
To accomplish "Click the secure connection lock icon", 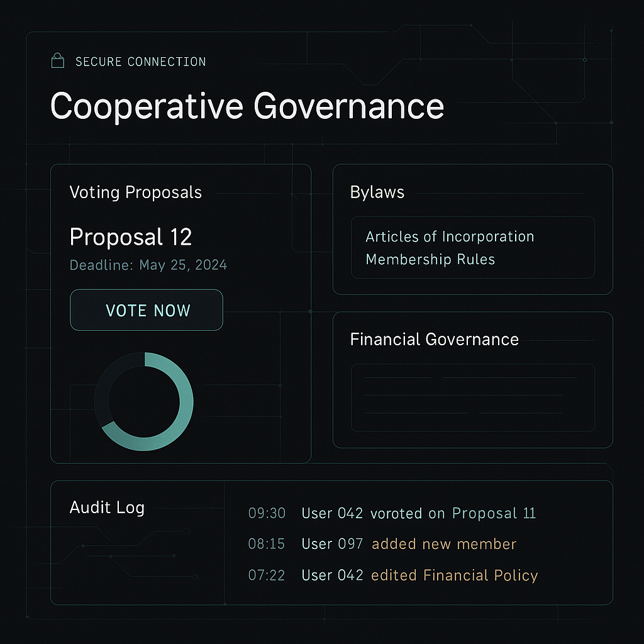I will tap(58, 61).
